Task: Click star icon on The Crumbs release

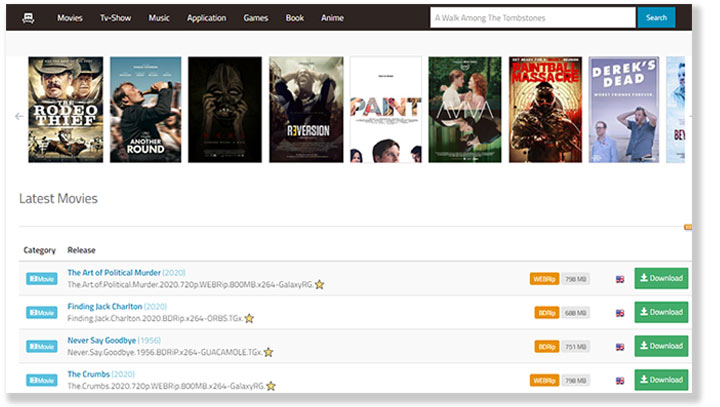Action: tap(271, 386)
